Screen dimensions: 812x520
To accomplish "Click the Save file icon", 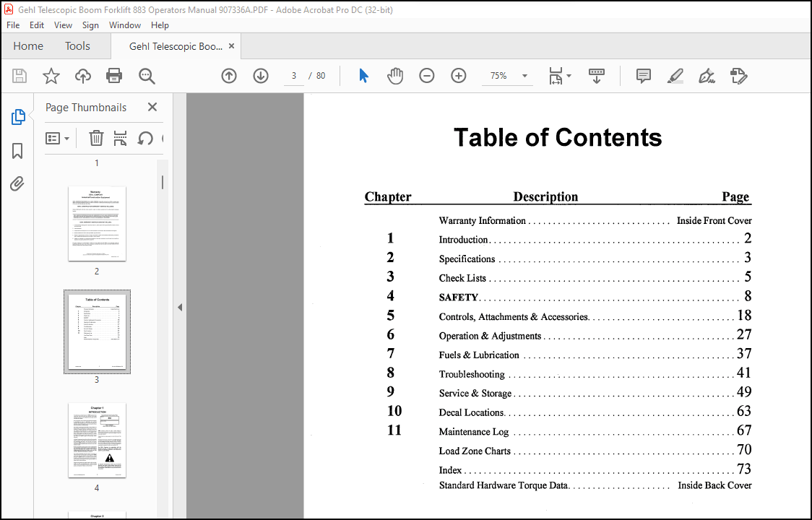I will (x=20, y=76).
